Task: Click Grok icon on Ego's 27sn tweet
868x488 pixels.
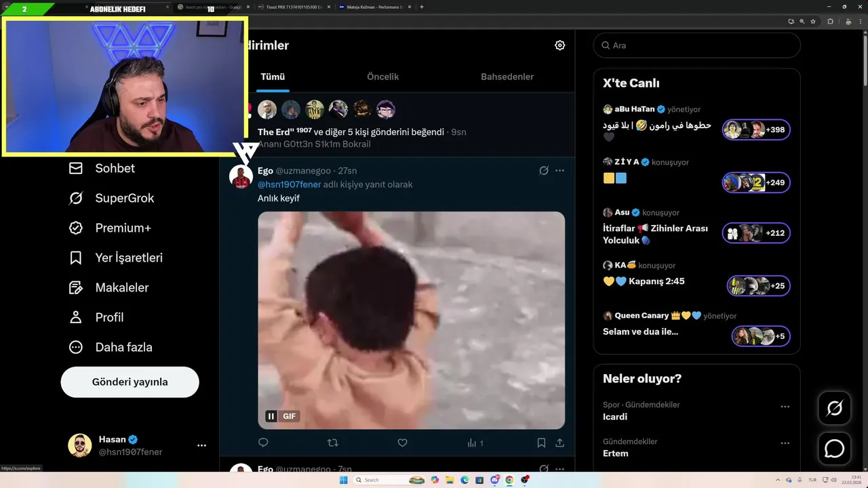Action: pos(543,171)
